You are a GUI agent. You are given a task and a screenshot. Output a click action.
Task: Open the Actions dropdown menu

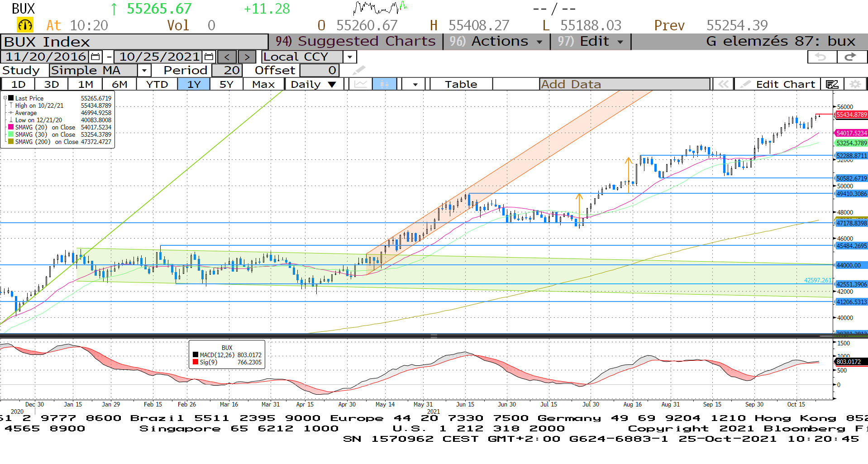(497, 41)
